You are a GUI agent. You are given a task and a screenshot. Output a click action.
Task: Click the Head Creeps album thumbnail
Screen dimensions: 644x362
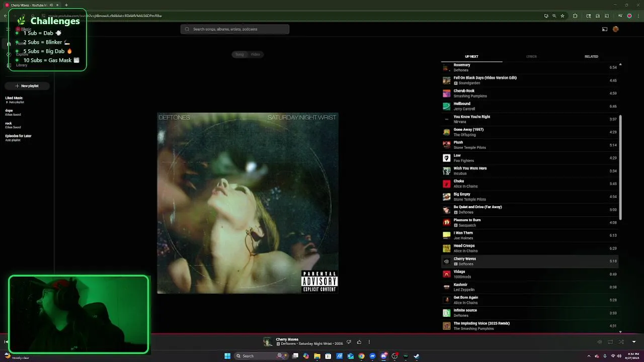[x=446, y=248]
